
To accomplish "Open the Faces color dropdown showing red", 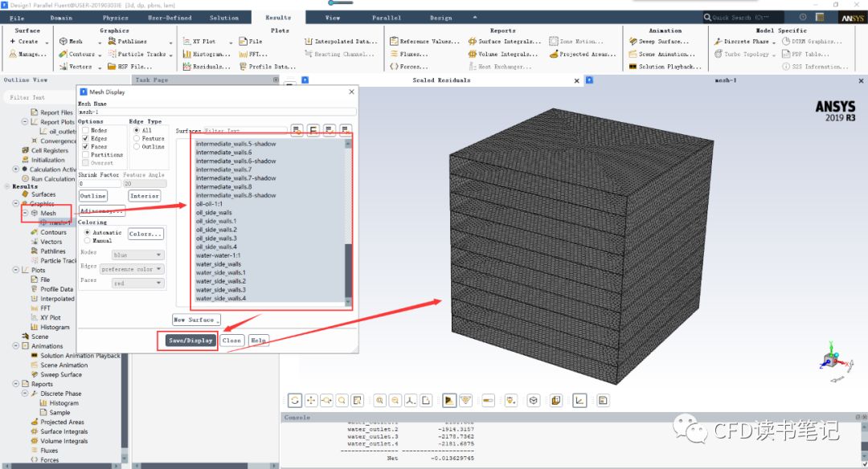I will click(x=137, y=283).
